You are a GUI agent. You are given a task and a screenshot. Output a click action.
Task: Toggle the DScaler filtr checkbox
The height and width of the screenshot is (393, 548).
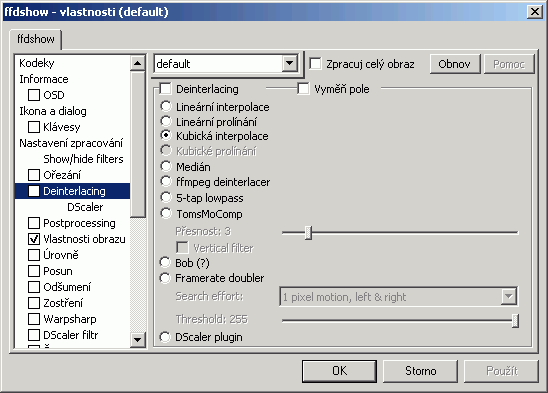[34, 335]
